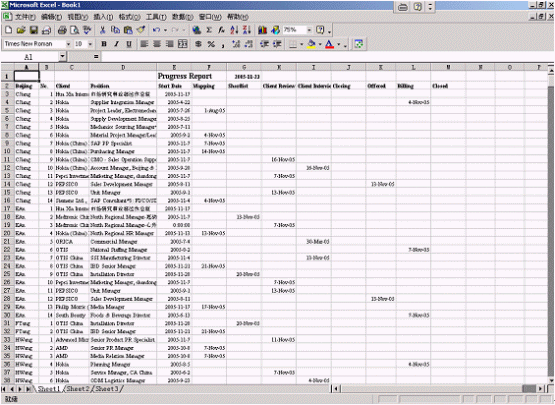Click the Print icon in the standard toolbar
This screenshot has height=405, width=555.
62,30
